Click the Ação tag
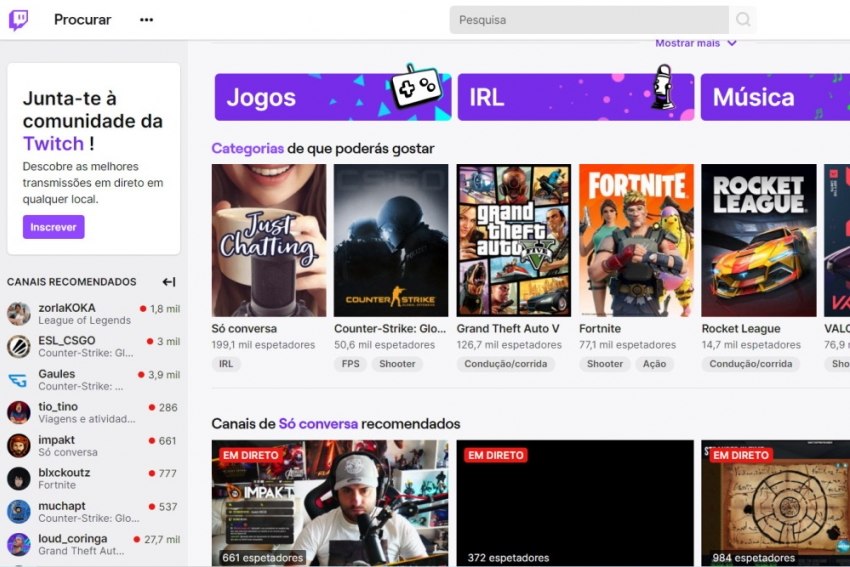 [x=654, y=364]
